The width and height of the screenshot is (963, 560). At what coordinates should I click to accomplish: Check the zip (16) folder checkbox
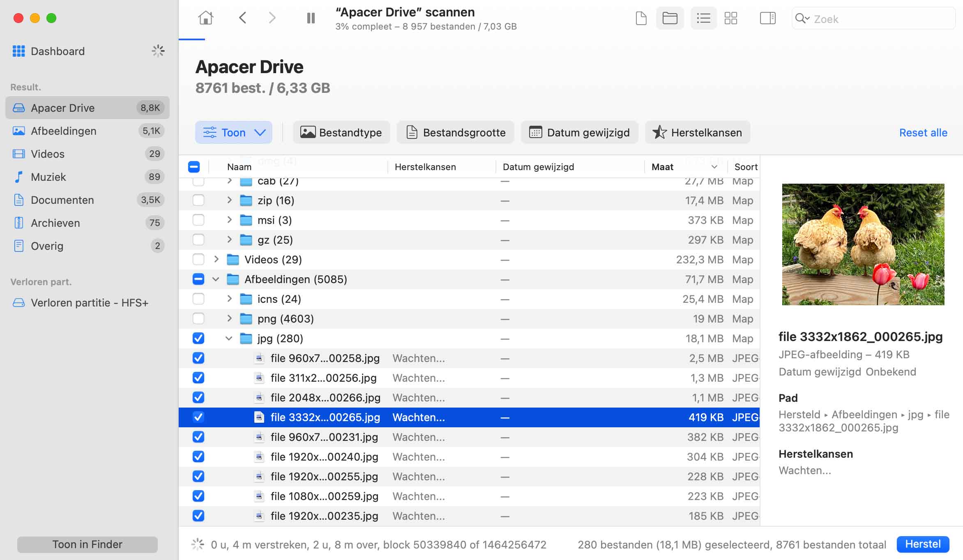coord(198,200)
